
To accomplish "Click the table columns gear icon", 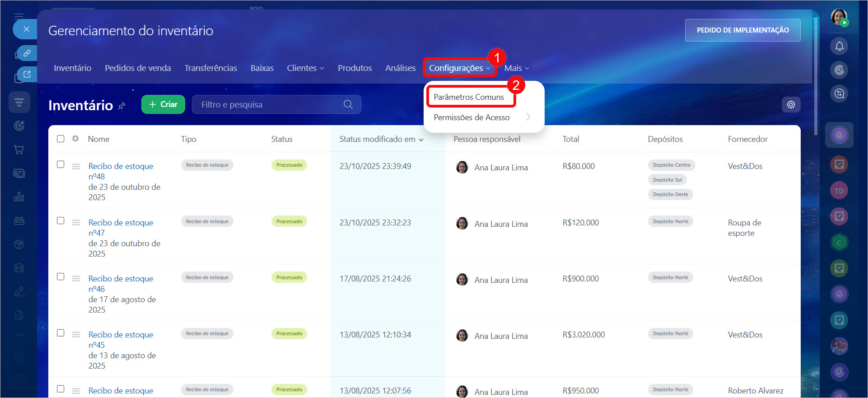I will [75, 139].
